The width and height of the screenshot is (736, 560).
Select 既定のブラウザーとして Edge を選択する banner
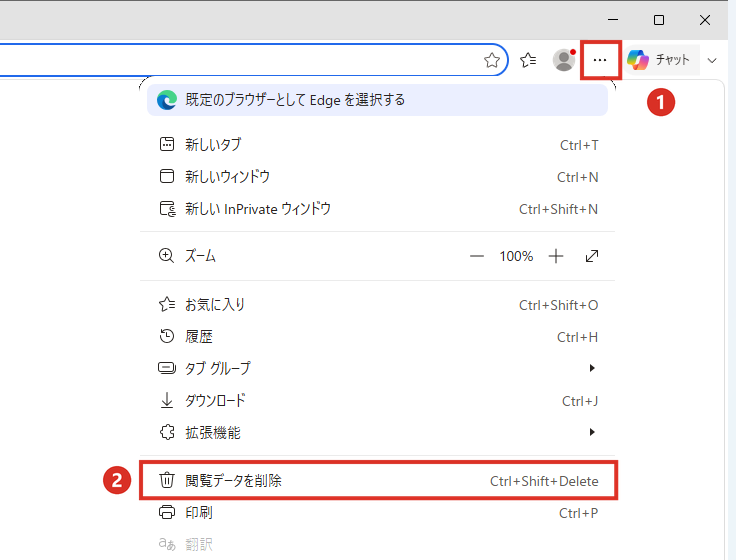[377, 100]
